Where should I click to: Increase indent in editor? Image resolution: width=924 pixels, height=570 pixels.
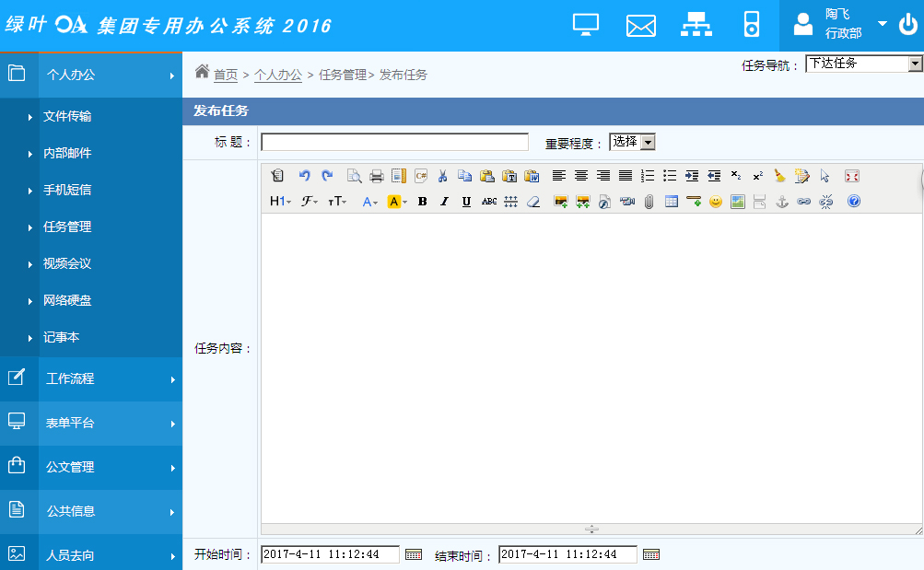(x=692, y=176)
